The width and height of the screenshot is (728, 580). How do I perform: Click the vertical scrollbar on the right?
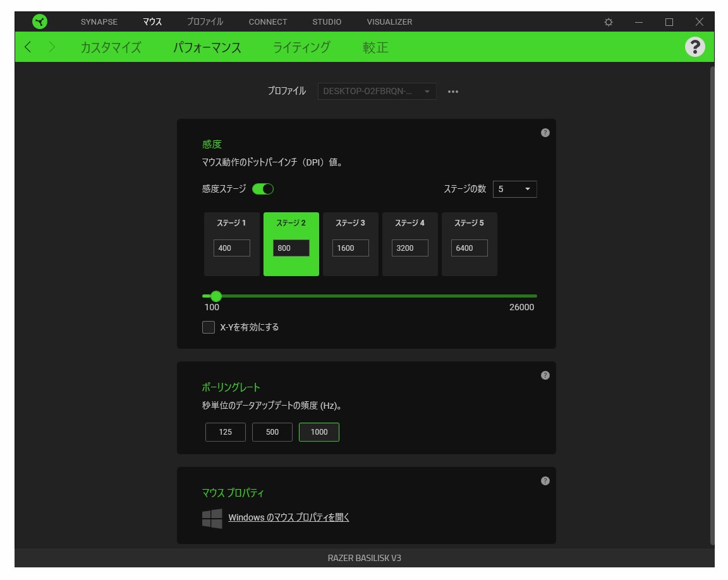(x=712, y=306)
